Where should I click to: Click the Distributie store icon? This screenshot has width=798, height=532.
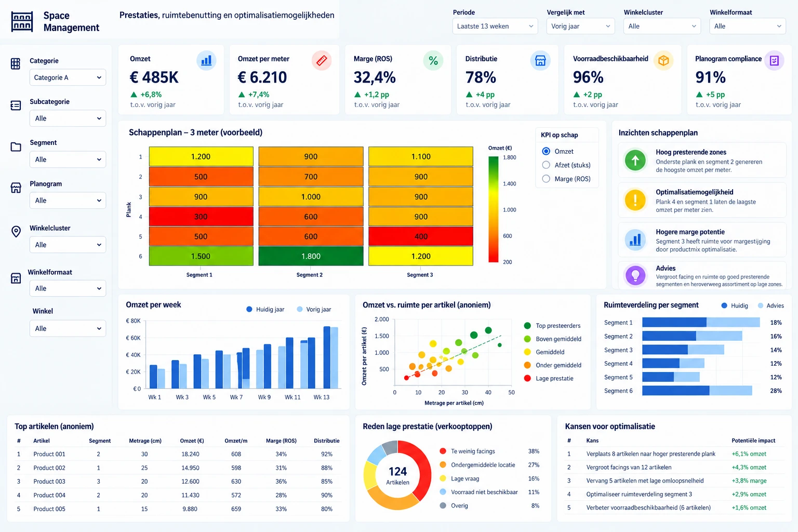click(x=540, y=61)
